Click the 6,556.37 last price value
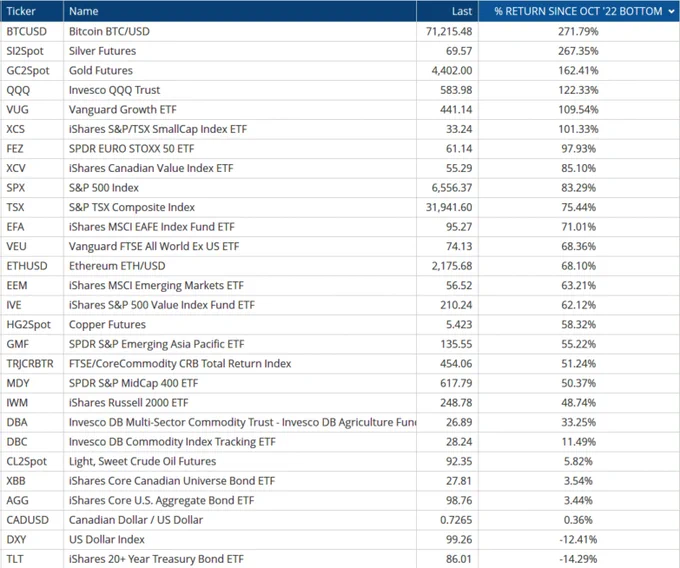The height and width of the screenshot is (568, 680). coord(451,188)
